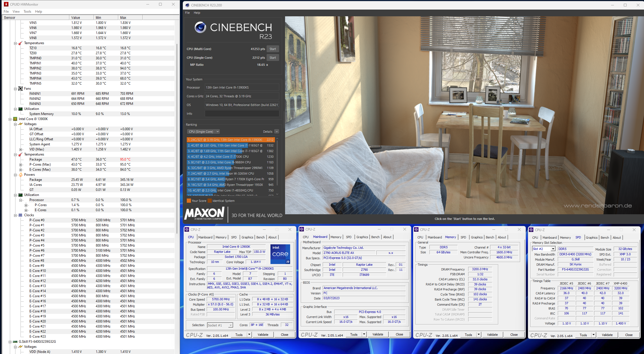Image resolution: width=644 pixels, height=354 pixels.
Task: Click the Cinebench sphere logo
Action: (x=200, y=28)
